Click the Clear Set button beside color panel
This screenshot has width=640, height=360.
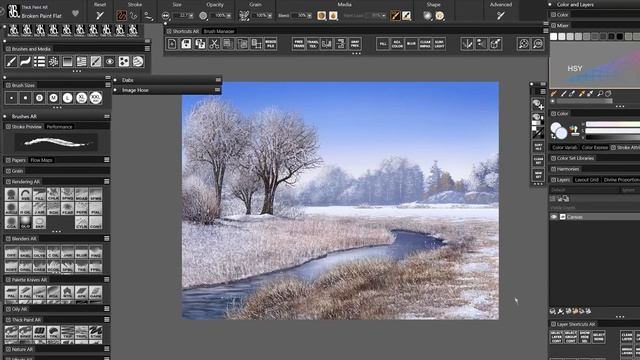538,160
